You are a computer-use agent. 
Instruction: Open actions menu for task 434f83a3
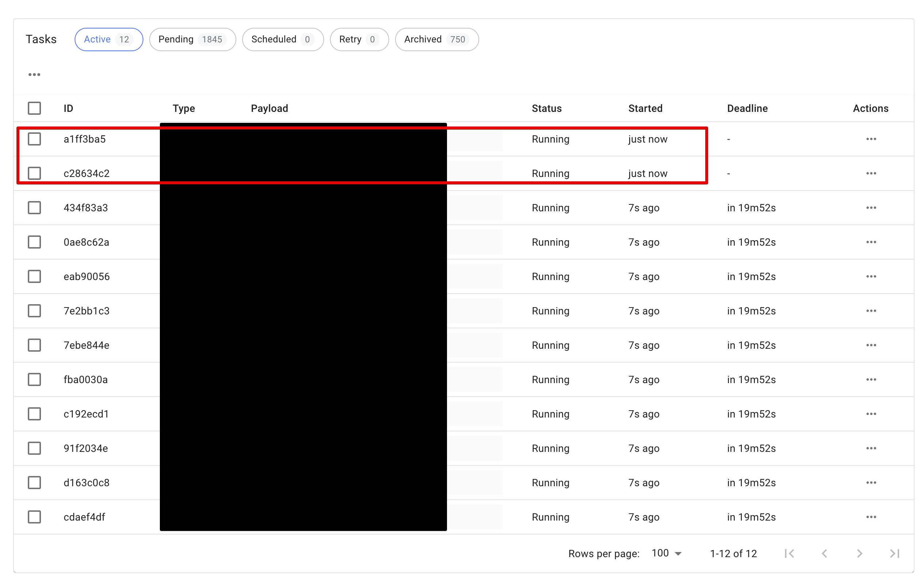(871, 207)
